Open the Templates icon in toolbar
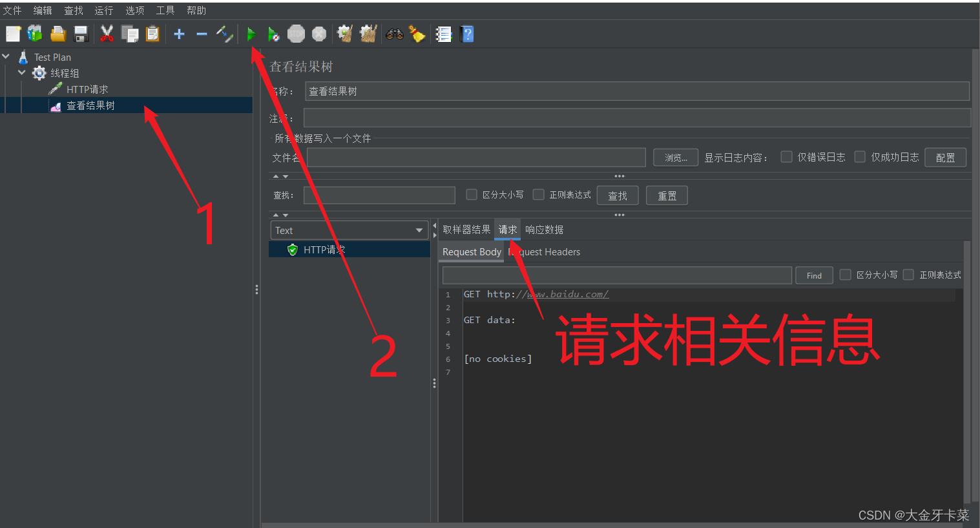This screenshot has width=980, height=528. 35,34
